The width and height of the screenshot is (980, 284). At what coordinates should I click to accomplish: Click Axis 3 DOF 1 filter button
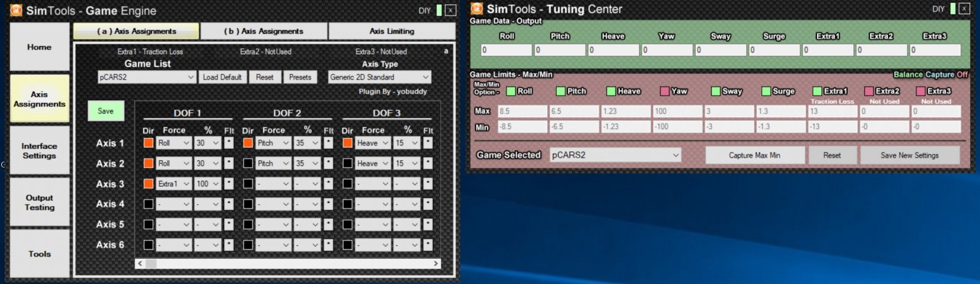pyautogui.click(x=229, y=183)
